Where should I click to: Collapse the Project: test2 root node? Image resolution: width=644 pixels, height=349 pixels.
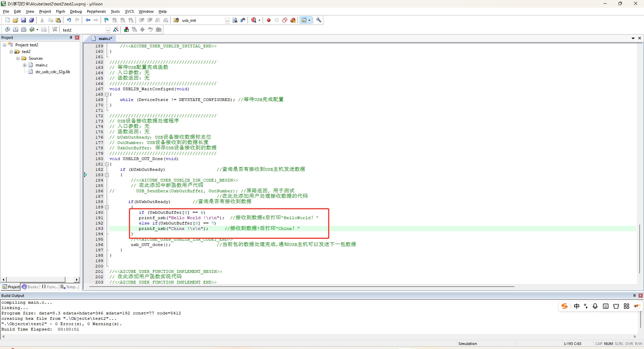5,45
